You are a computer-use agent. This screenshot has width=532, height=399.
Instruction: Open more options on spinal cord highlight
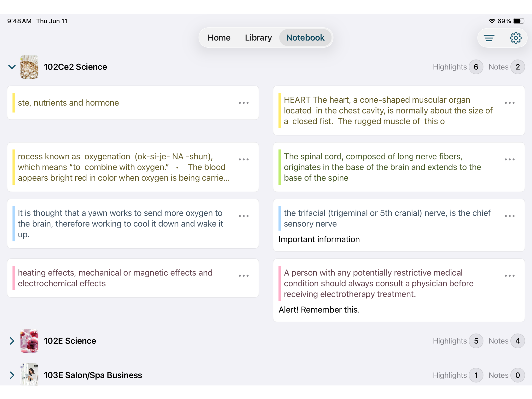(510, 159)
